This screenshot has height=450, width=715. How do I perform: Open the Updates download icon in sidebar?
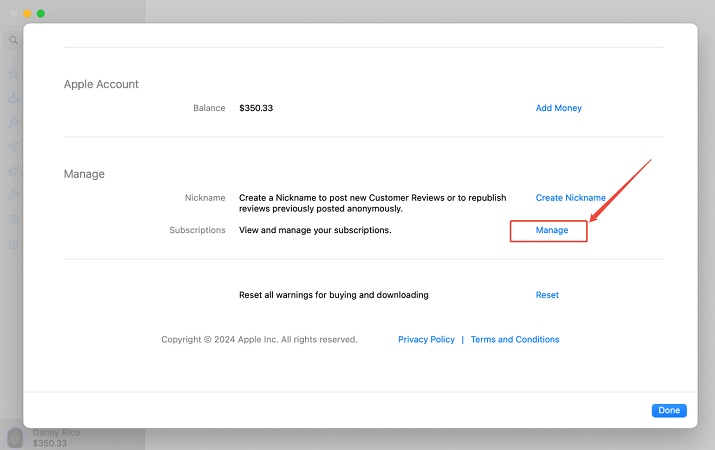[14, 244]
